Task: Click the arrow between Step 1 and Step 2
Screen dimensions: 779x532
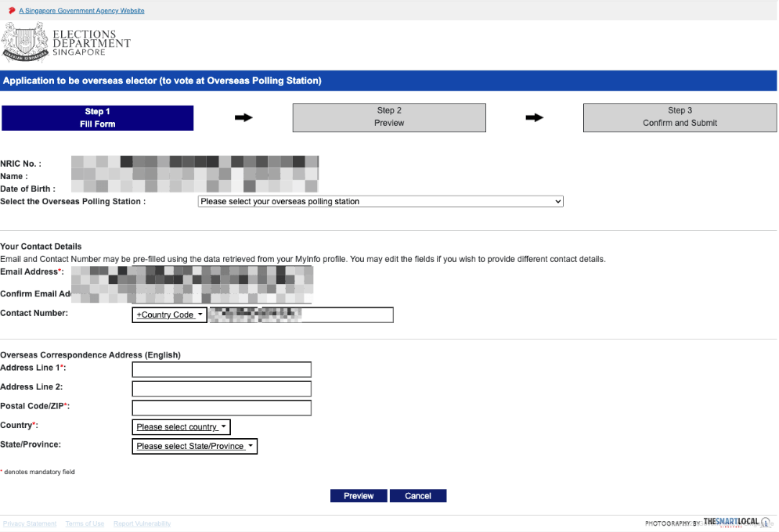Action: pyautogui.click(x=243, y=117)
